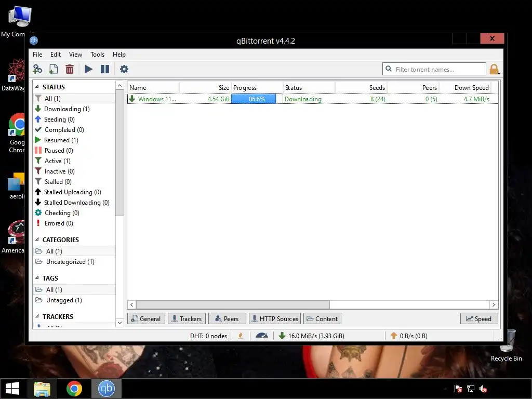Screen dimensions: 532x399
Task: Sort by the Down Speed column header
Action: 465,87
